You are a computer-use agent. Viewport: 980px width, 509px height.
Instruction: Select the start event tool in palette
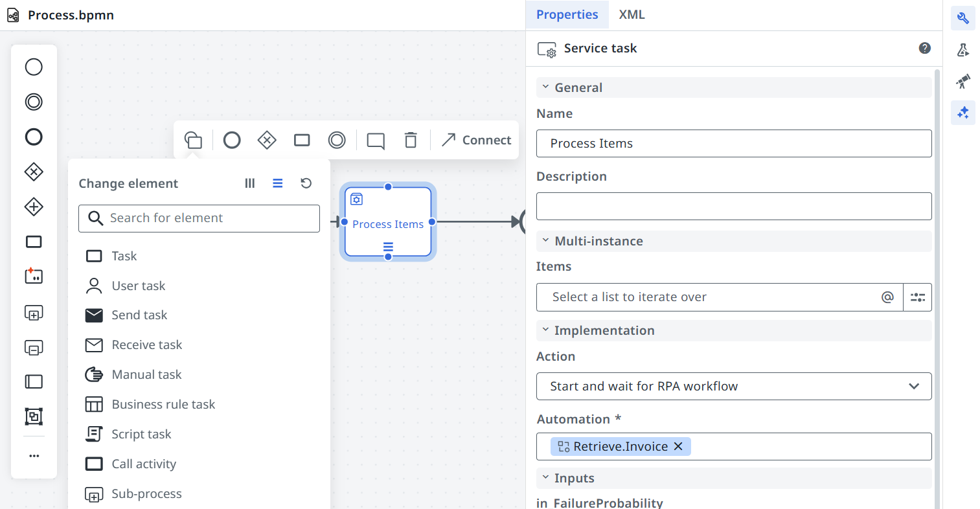point(34,67)
